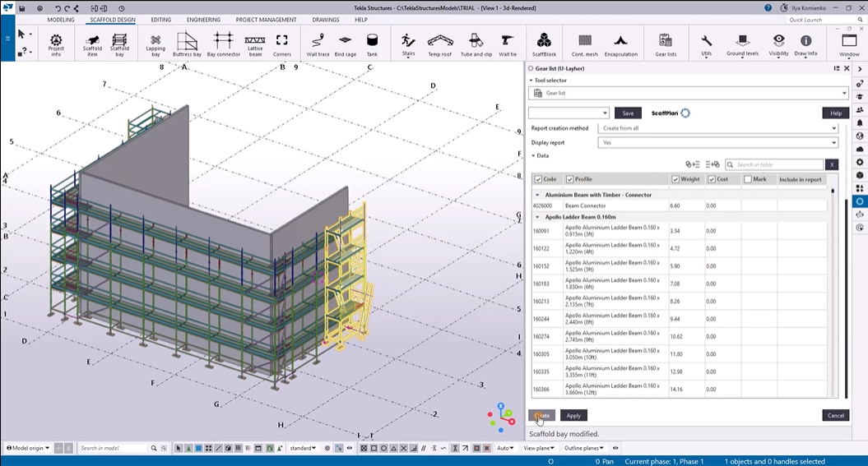The width and height of the screenshot is (868, 466).
Task: Open the HELP ribbon tab
Action: coord(361,20)
